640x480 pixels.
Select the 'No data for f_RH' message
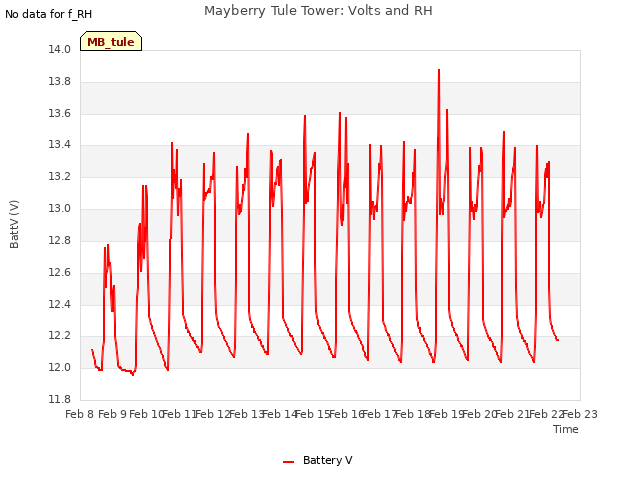49,14
